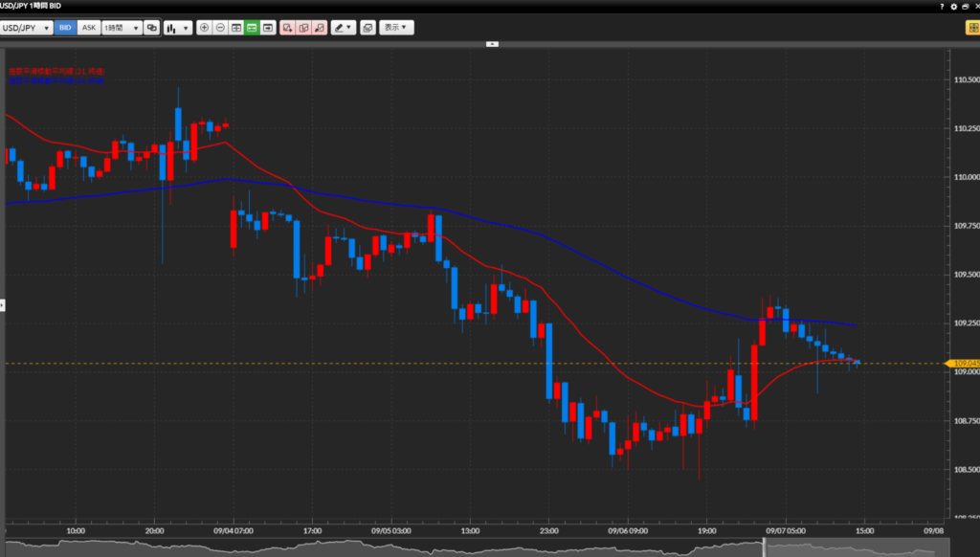Open the help question mark button
Screen dimensions: 980x557
943,7
